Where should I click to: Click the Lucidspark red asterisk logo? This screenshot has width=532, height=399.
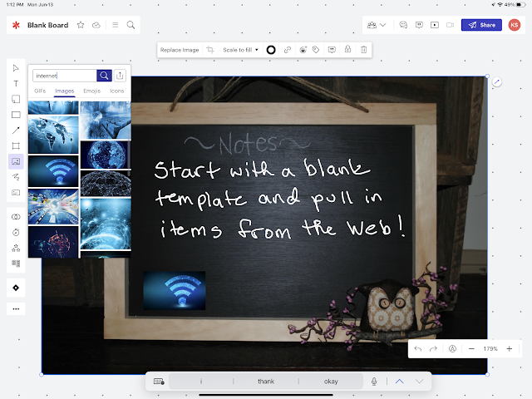click(x=16, y=25)
